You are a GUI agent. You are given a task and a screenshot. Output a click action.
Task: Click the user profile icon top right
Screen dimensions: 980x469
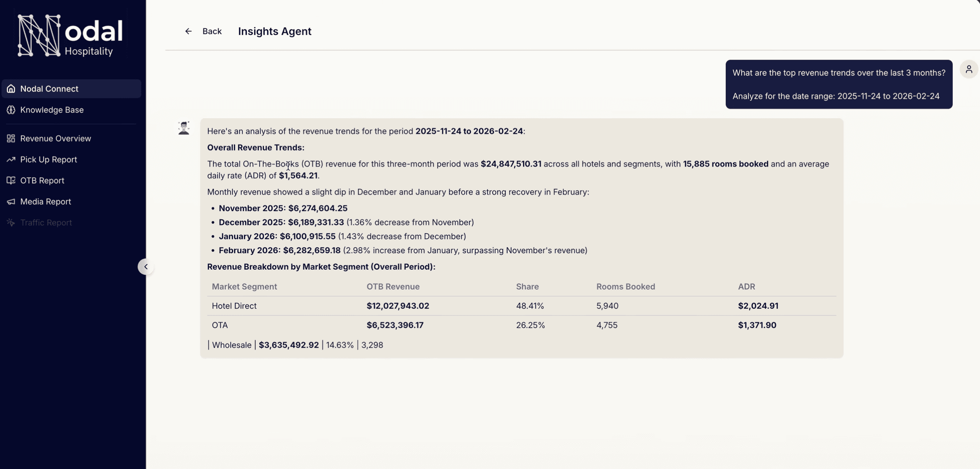(969, 69)
